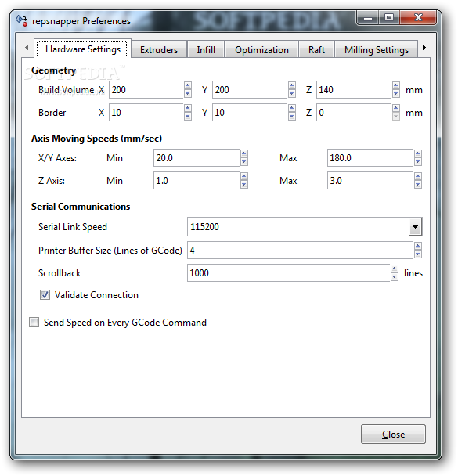Decrease the Z Axis Min speed
The width and height of the screenshot is (458, 476).
tap(244, 184)
